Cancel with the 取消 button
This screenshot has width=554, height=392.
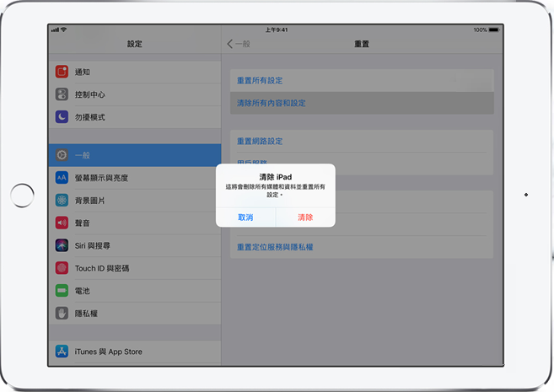[245, 217]
